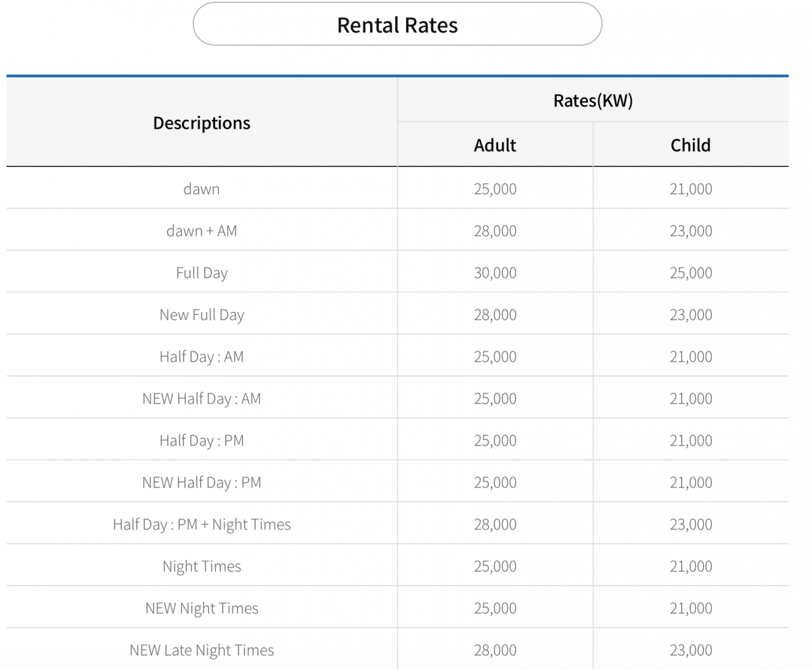Select the Child column header

coord(691,145)
